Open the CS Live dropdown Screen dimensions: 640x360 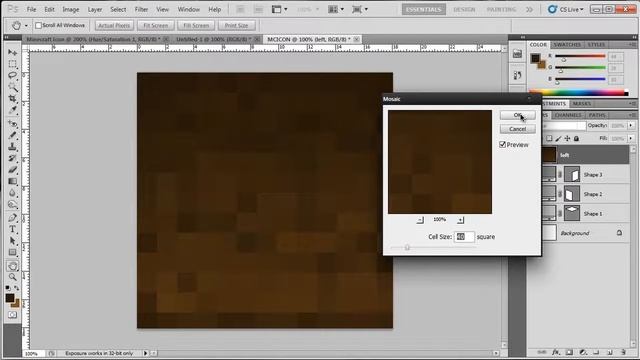[566, 9]
